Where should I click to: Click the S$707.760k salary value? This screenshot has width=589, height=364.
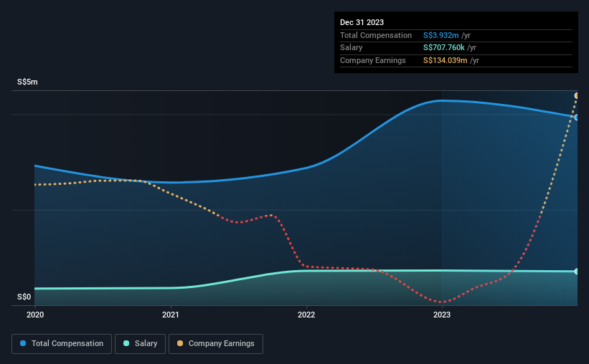(x=443, y=48)
